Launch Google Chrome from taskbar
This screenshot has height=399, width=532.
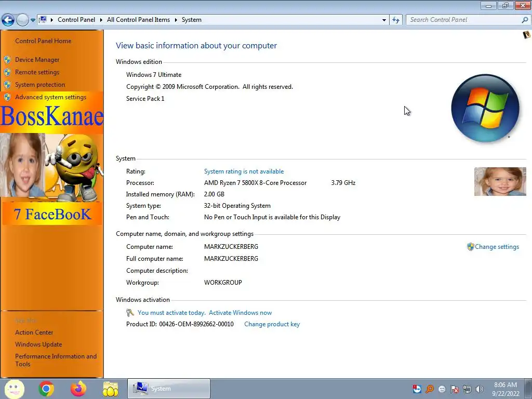coord(46,389)
